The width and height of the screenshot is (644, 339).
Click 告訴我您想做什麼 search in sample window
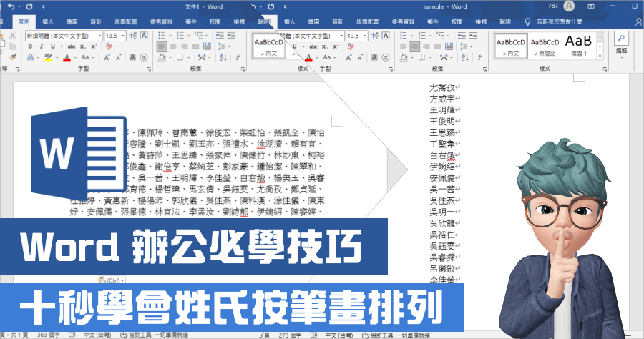(560, 21)
